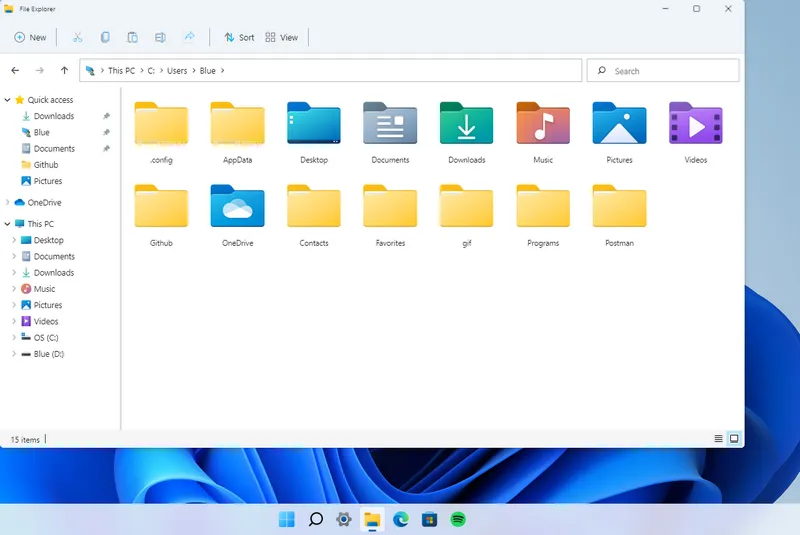
Task: Collapse the This PC tree node
Action: coord(7,224)
